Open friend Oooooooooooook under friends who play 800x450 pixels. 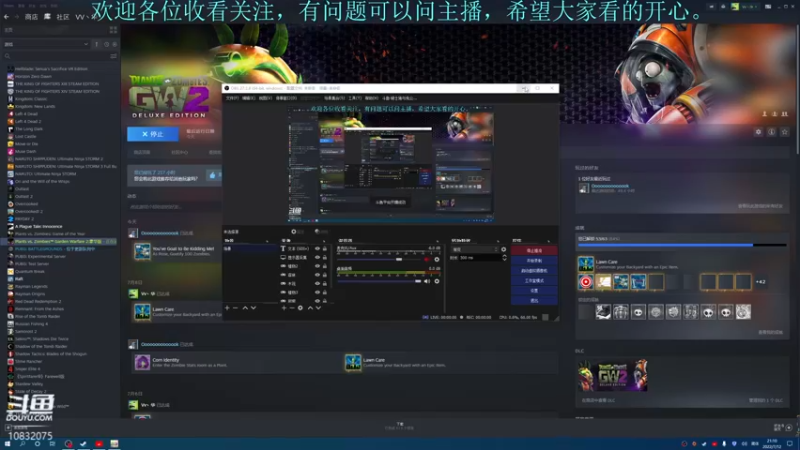pyautogui.click(x=610, y=186)
